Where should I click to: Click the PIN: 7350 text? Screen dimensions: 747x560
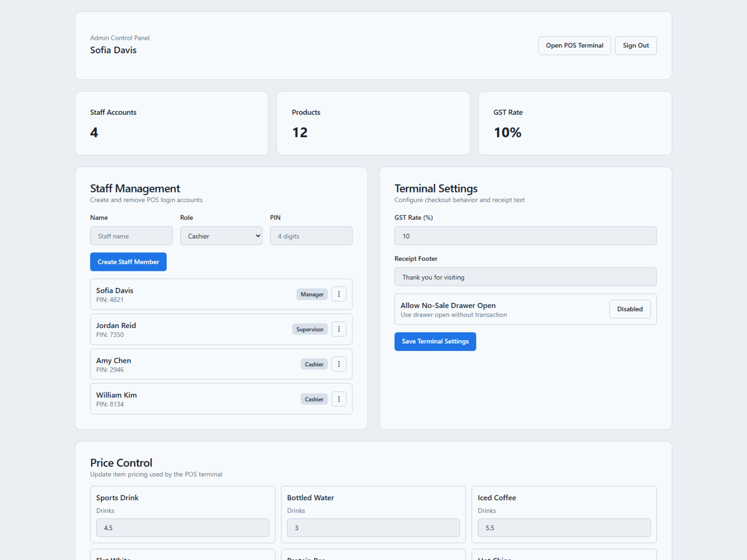pos(110,335)
